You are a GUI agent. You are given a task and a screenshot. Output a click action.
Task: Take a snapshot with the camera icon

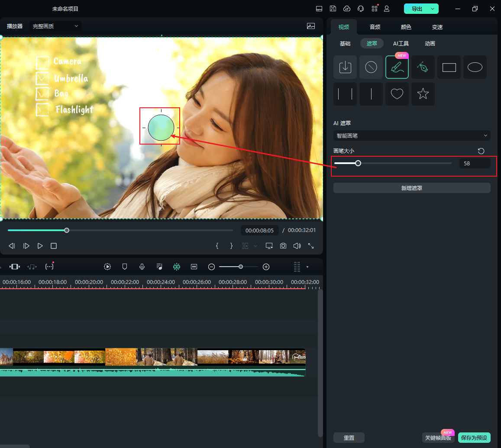[283, 246]
